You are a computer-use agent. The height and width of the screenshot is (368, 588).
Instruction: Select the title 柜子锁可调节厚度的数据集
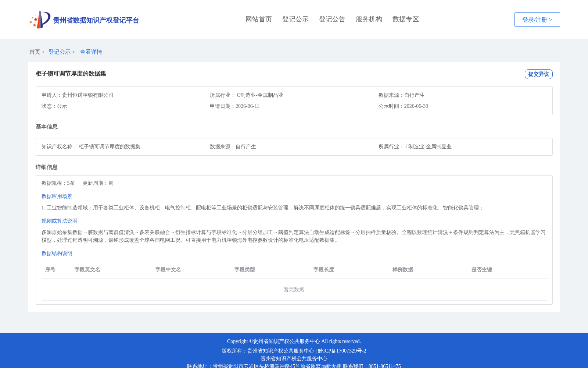[x=71, y=74]
